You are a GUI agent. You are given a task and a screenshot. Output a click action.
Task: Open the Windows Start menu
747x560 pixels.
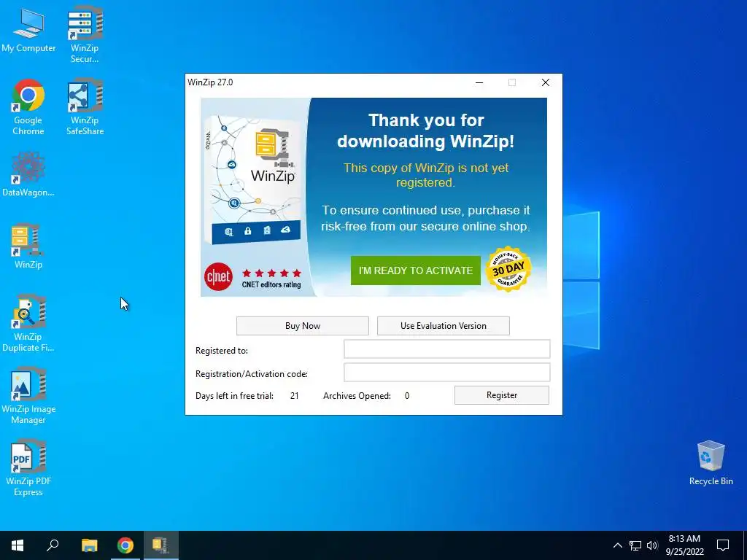click(18, 545)
